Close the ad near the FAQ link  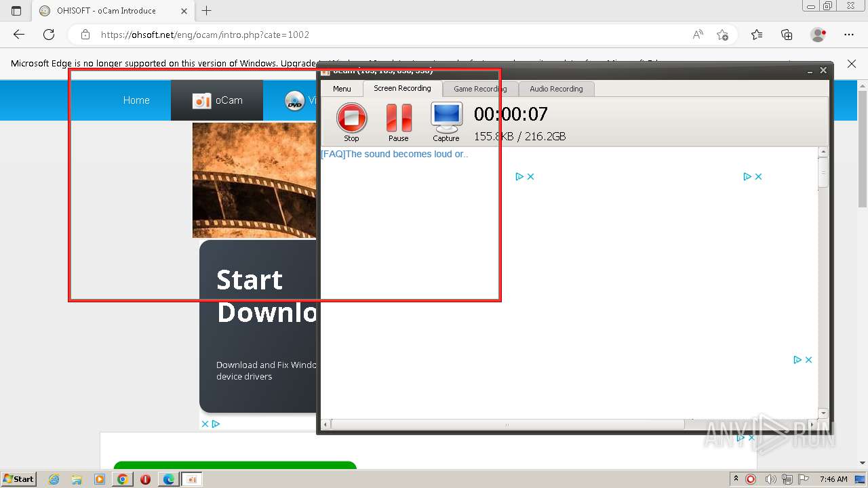tap(530, 176)
